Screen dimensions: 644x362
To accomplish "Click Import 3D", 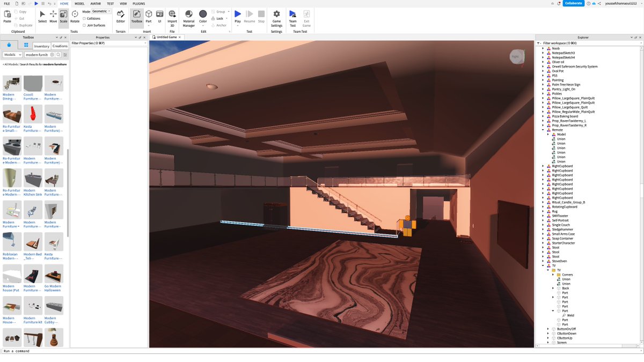I will (172, 18).
